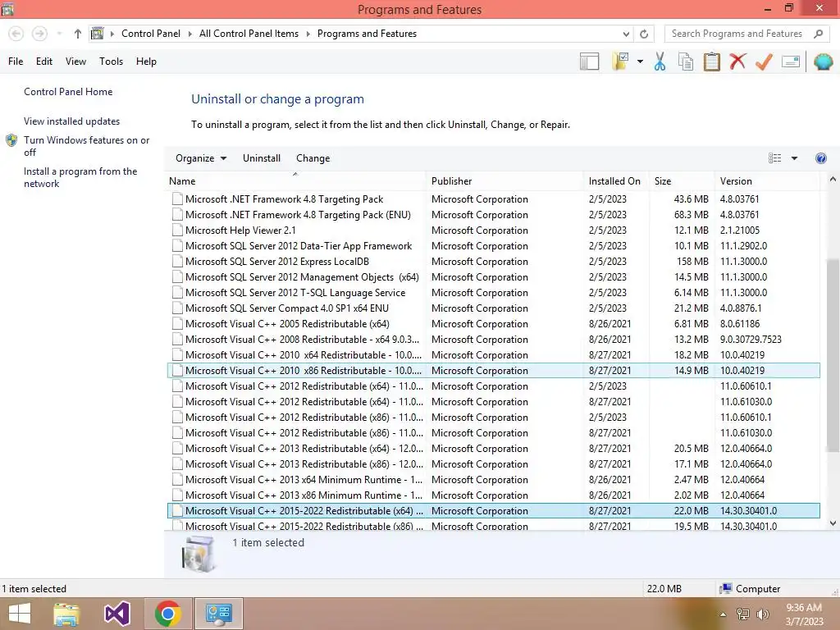Go to Control Panel Home
The height and width of the screenshot is (630, 840).
coord(68,92)
